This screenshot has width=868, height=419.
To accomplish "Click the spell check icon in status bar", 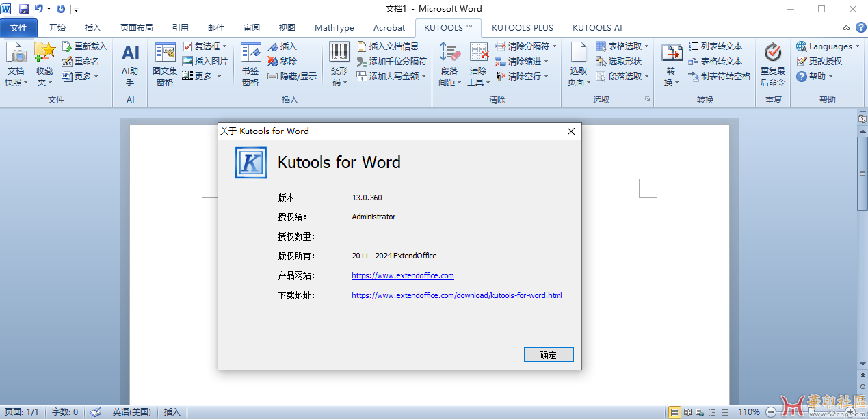I will coord(96,412).
